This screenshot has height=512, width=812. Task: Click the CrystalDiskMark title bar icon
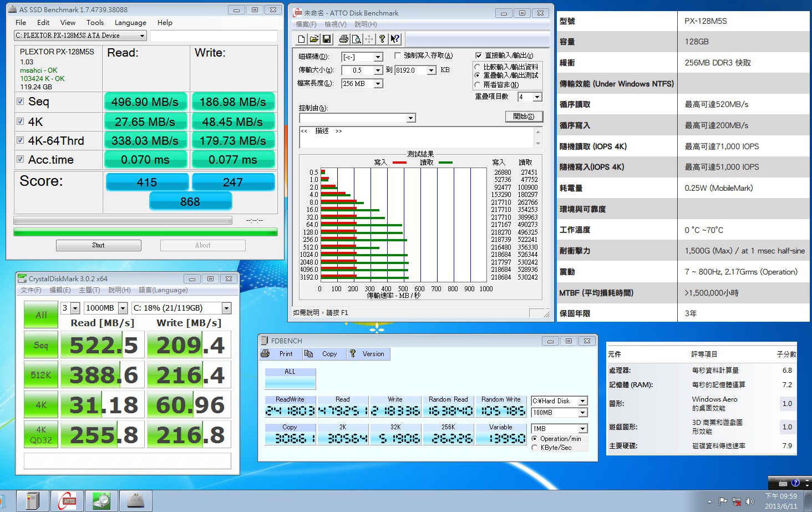coord(22,278)
